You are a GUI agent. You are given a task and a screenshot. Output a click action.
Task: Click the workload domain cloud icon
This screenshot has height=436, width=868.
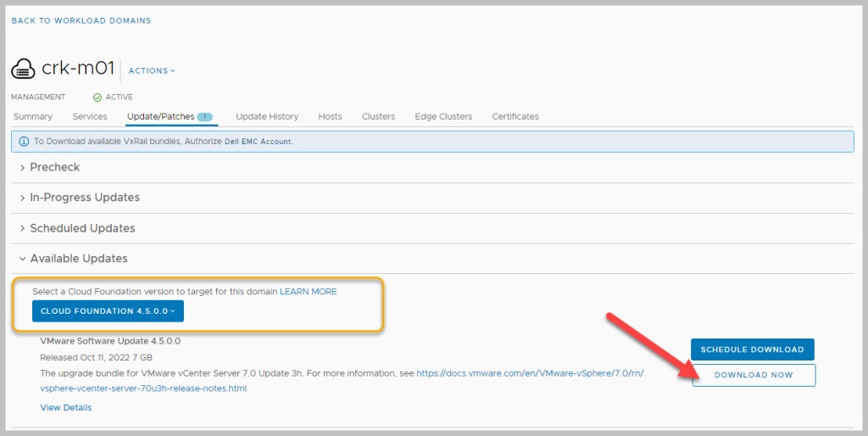click(24, 70)
